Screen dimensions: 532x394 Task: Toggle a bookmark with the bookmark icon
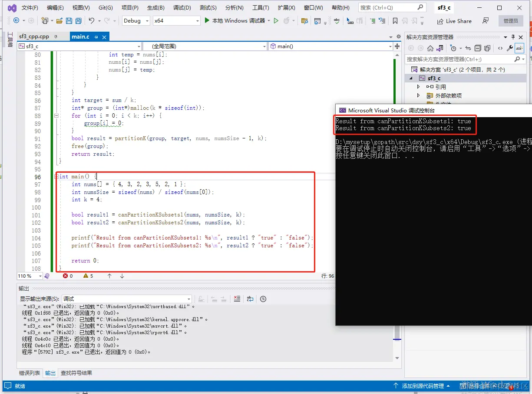pos(395,21)
